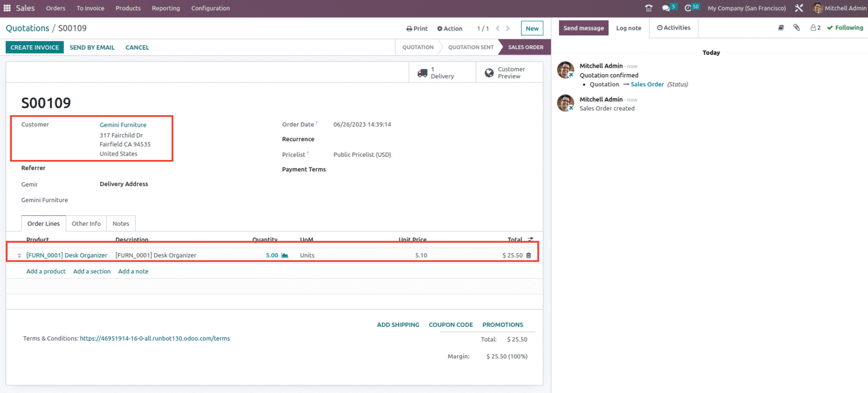Click the book icon in chatter

[781, 28]
